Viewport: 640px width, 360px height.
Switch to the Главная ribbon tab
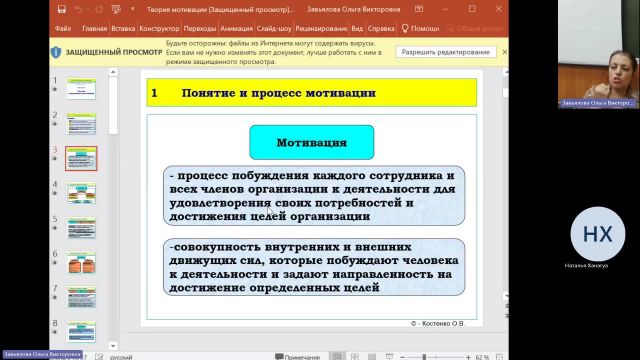(x=94, y=29)
